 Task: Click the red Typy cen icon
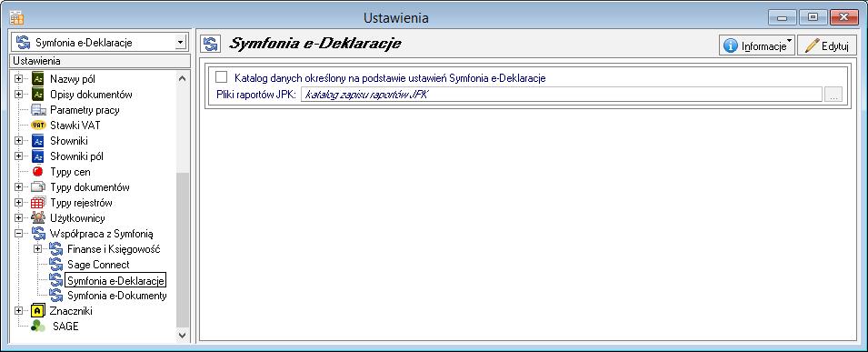[37, 172]
